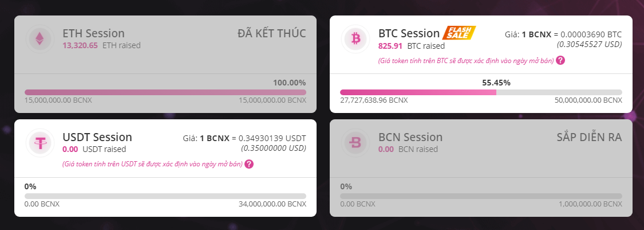The width and height of the screenshot is (644, 230).
Task: Click the 0.34930139 USDT price text
Action: point(272,138)
